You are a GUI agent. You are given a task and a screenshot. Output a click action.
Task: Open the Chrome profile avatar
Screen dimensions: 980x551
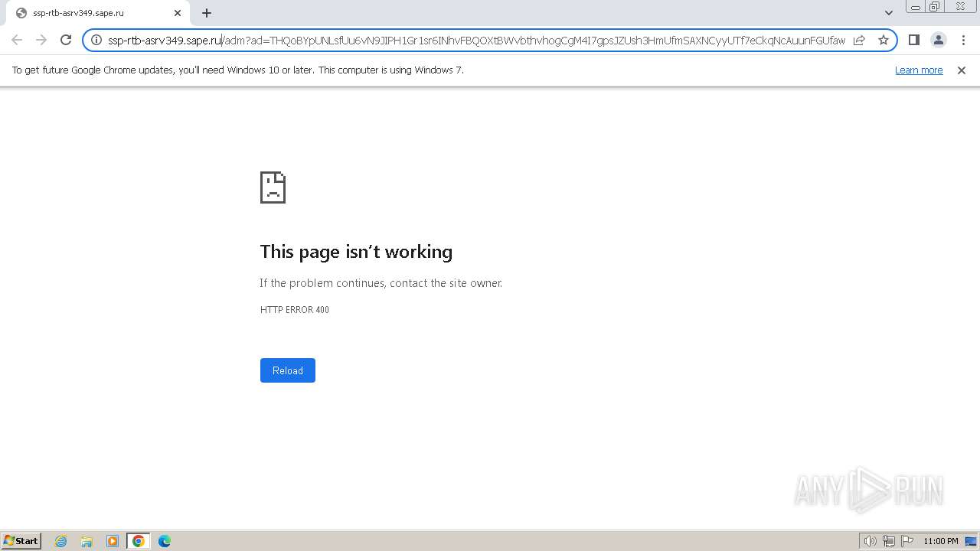[x=938, y=40]
